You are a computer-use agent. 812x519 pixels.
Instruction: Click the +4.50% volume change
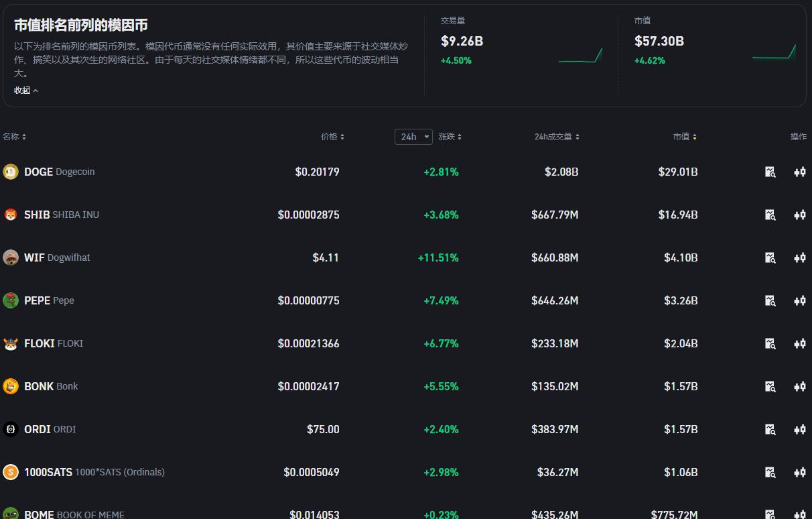pos(456,60)
